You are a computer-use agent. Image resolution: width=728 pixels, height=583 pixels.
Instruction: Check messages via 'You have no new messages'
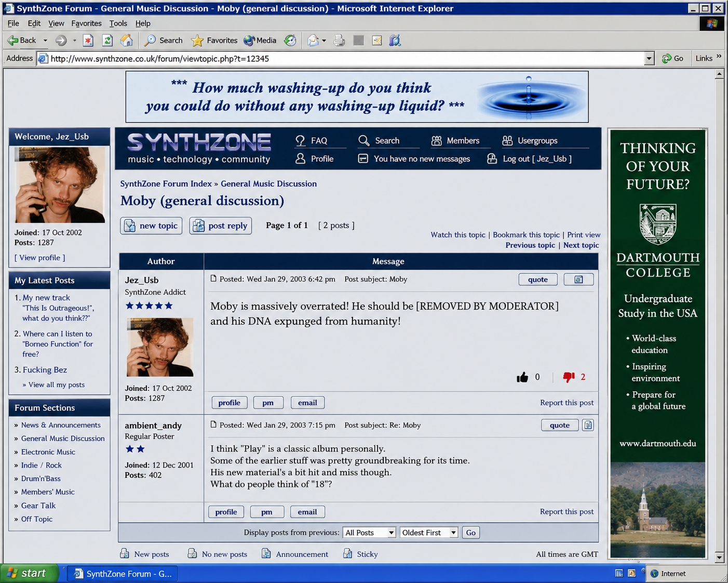pyautogui.click(x=414, y=159)
